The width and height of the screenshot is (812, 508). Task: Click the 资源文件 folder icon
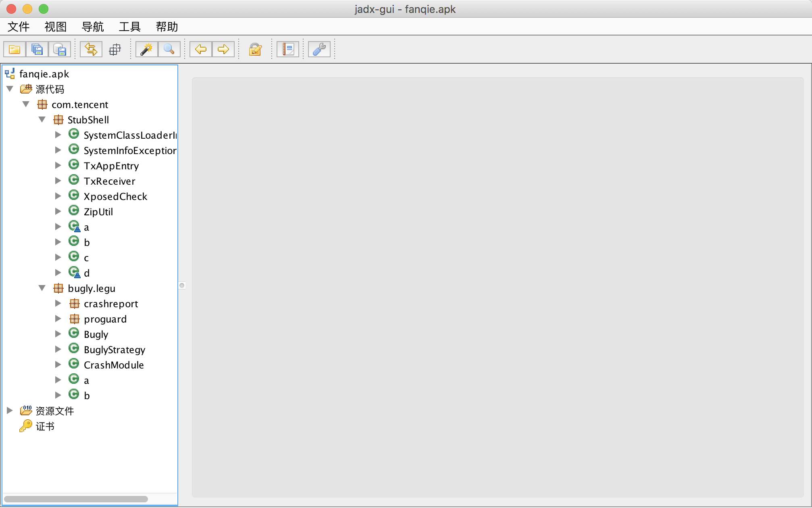(x=26, y=410)
